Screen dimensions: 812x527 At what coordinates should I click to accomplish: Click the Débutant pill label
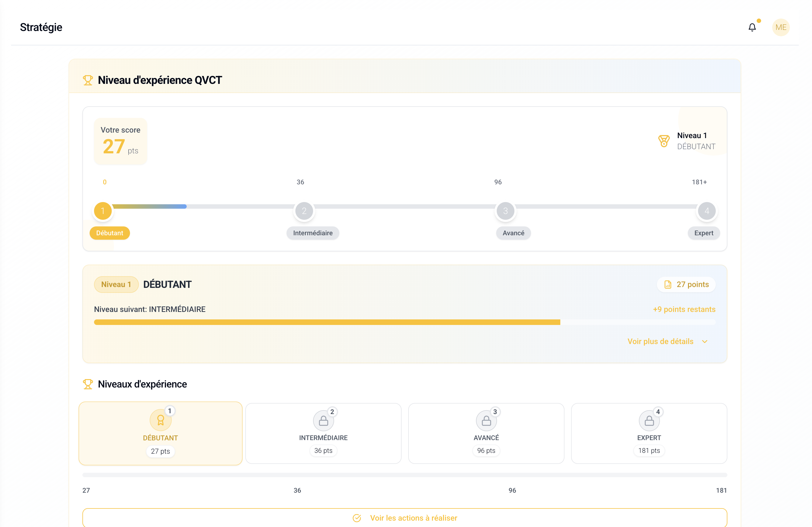110,233
